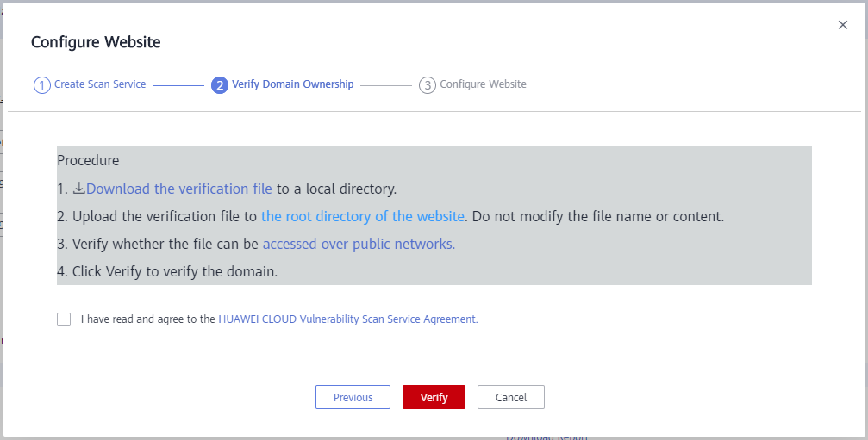Select Configure Website step label

(x=484, y=84)
